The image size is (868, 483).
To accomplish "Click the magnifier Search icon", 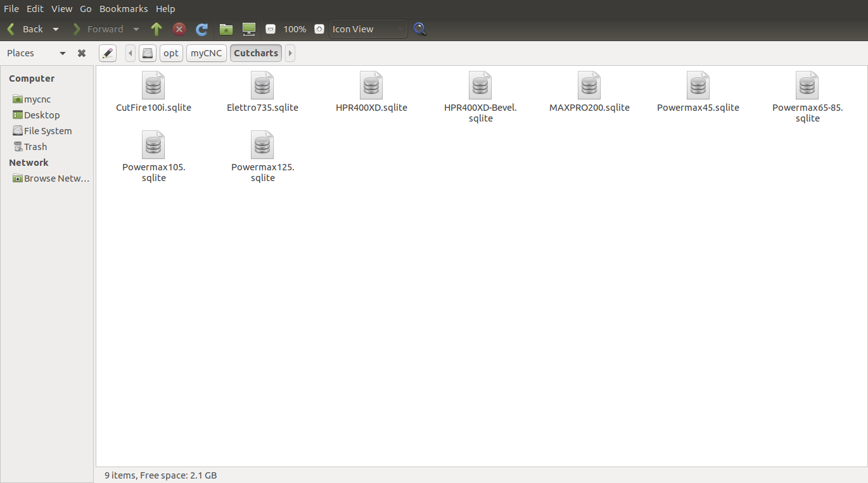I will pyautogui.click(x=419, y=29).
